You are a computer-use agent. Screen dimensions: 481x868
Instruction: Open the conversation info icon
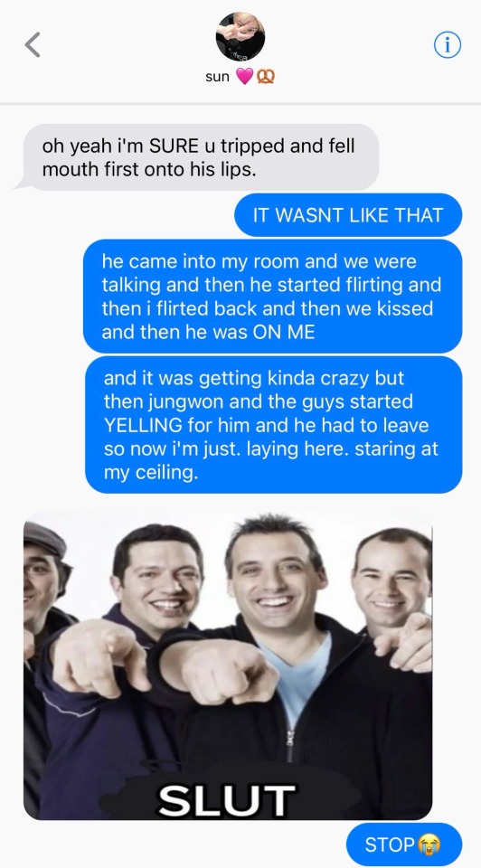coord(448,45)
